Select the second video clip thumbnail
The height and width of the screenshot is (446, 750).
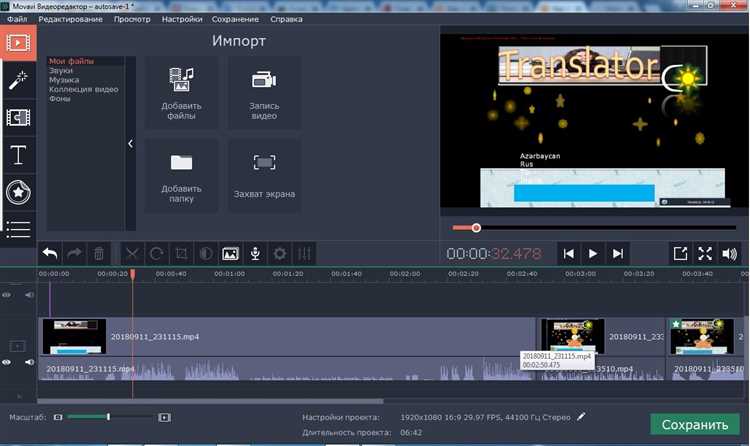click(x=573, y=336)
